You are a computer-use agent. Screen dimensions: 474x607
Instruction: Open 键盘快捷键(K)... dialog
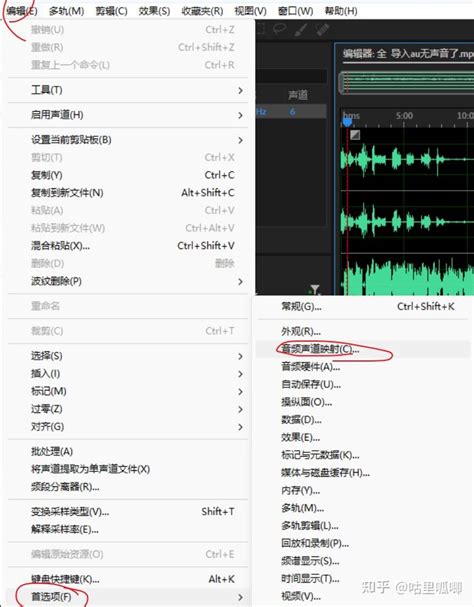click(x=128, y=579)
